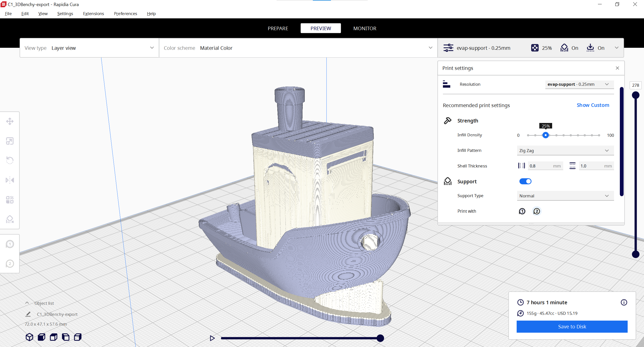Click the Infill Density slider handle
The width and height of the screenshot is (644, 347).
pyautogui.click(x=545, y=135)
